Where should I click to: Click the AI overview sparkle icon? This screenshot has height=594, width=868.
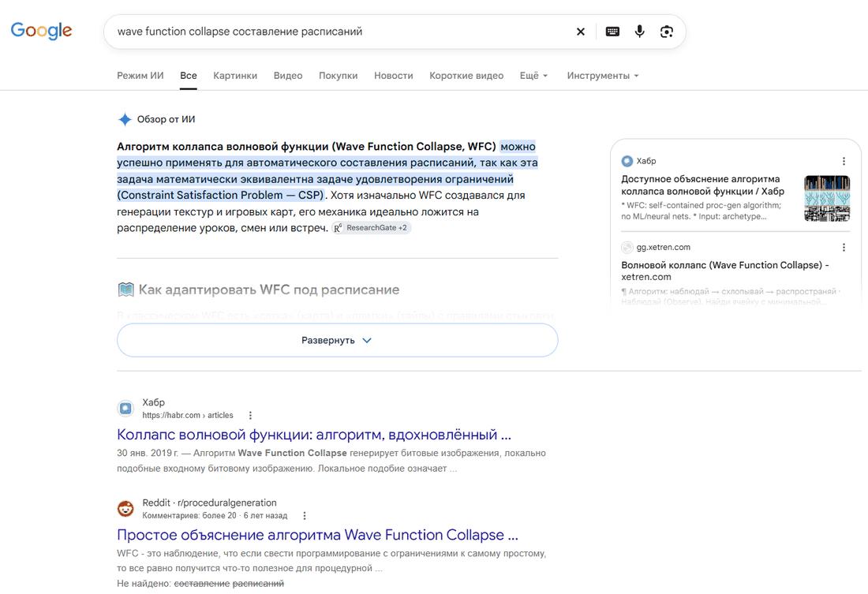click(125, 119)
